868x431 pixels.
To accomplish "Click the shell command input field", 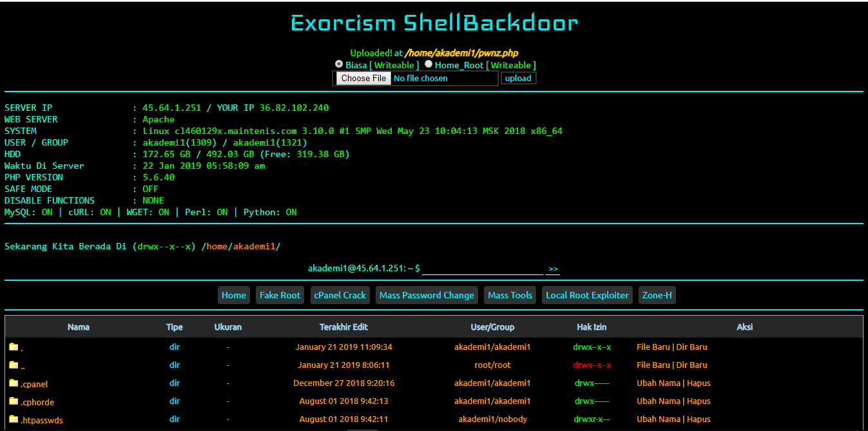I will [x=482, y=269].
